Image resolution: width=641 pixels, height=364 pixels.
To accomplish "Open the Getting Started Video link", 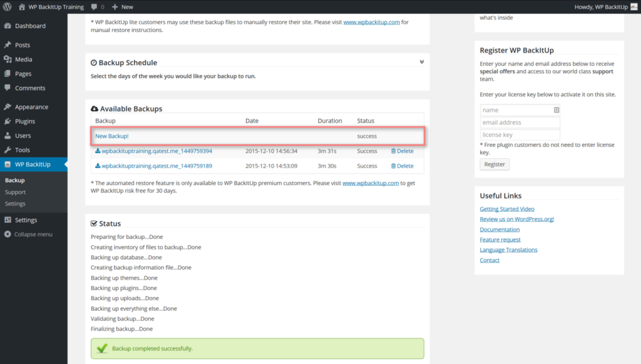I will (x=507, y=209).
